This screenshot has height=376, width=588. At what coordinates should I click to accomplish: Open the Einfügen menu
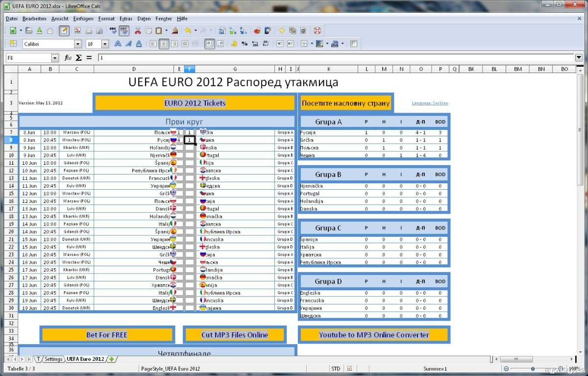(x=83, y=19)
